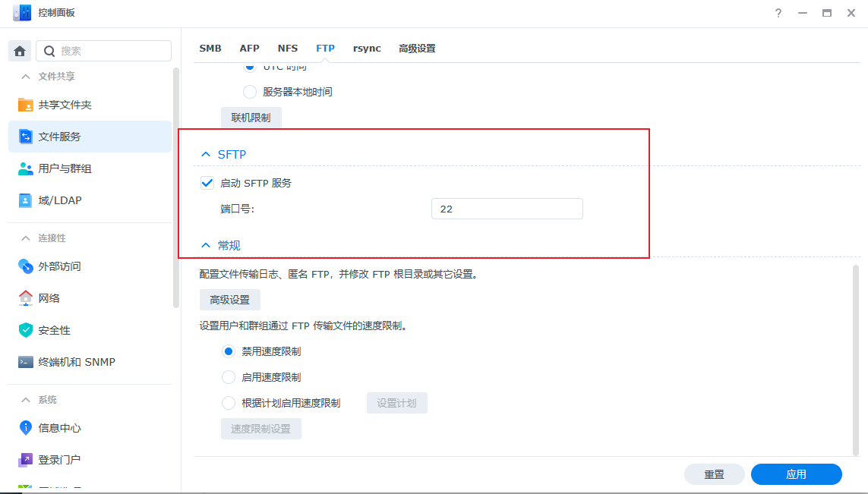Collapse the 常规 section

coord(206,245)
